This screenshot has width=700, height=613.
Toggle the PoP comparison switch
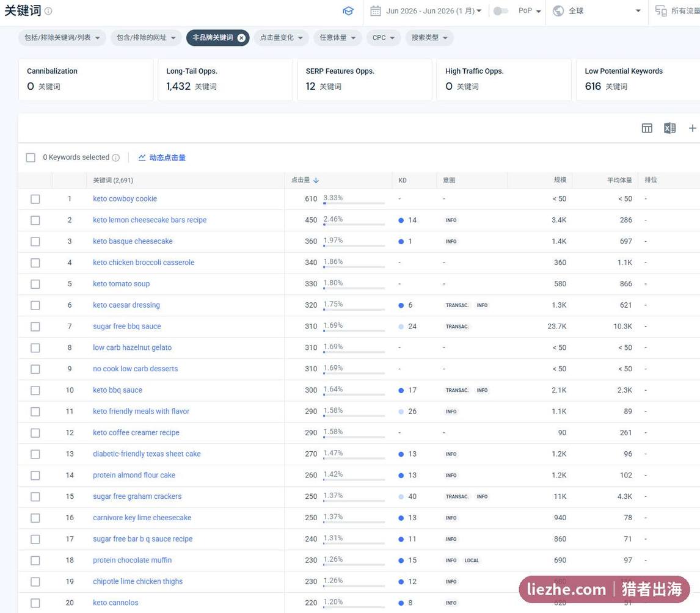pyautogui.click(x=500, y=11)
